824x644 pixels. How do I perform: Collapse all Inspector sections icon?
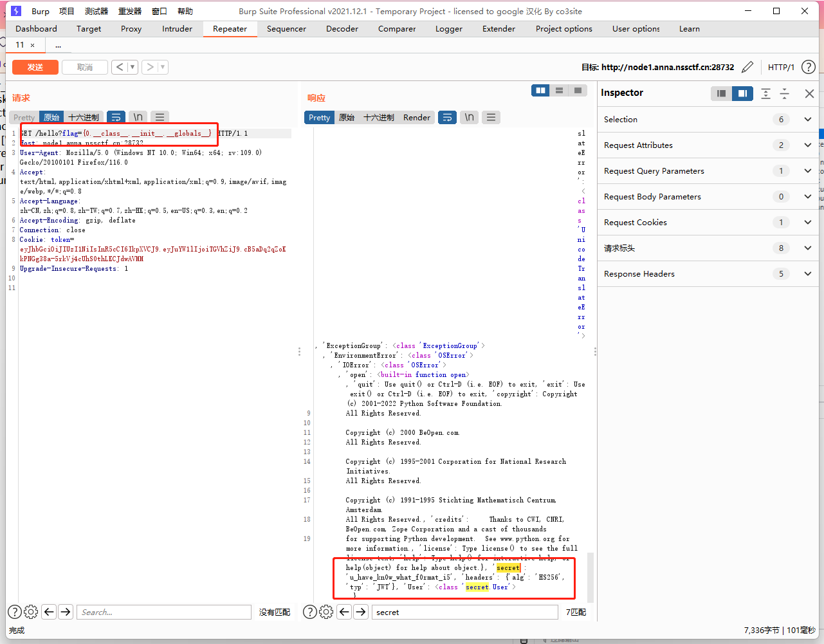785,93
